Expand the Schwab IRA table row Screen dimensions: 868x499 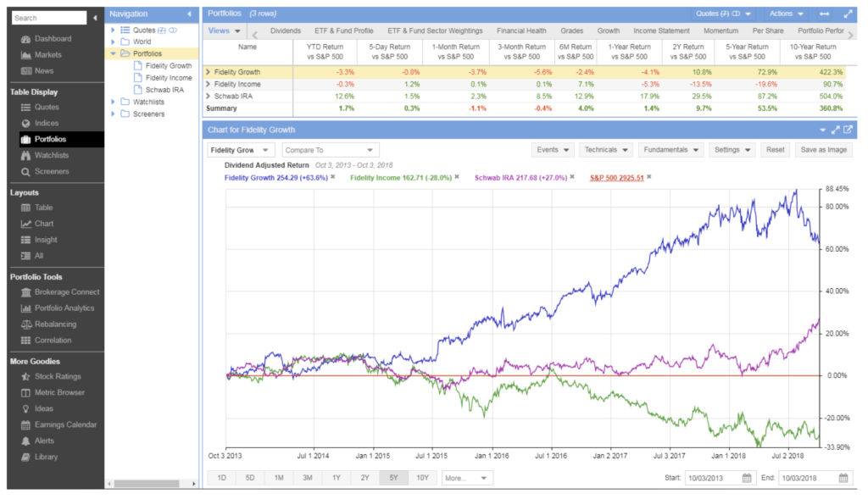(x=209, y=97)
